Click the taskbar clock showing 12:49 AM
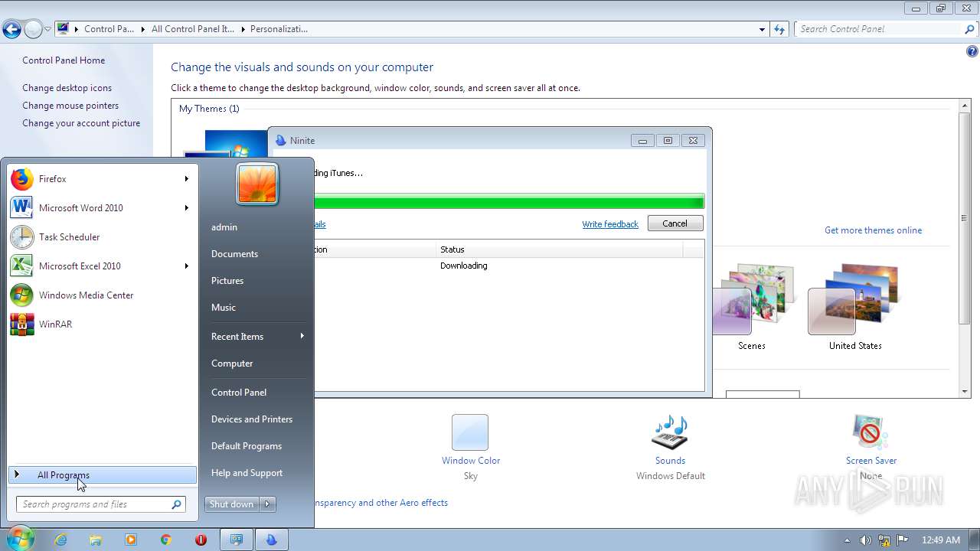 point(941,540)
